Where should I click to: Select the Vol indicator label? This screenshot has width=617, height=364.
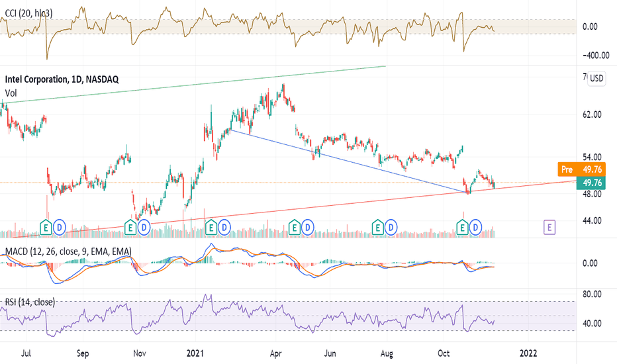point(11,93)
